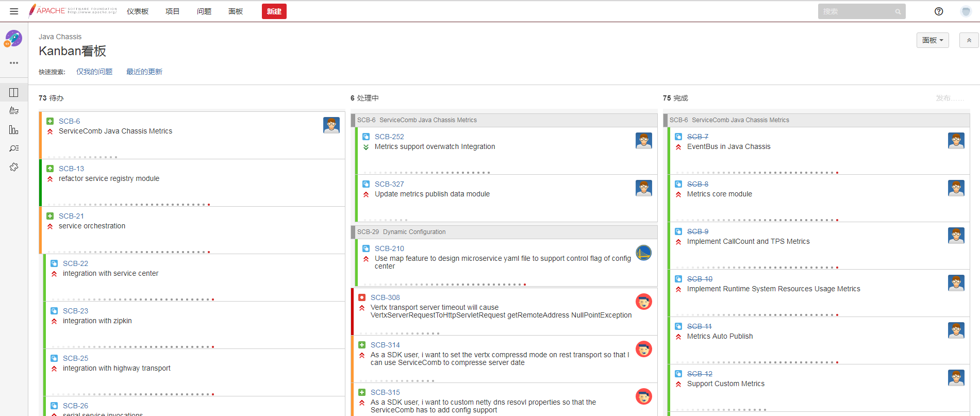This screenshot has height=416, width=980.
Task: Collapse the SCB-29 Dynamic Configuration group
Action: point(401,232)
